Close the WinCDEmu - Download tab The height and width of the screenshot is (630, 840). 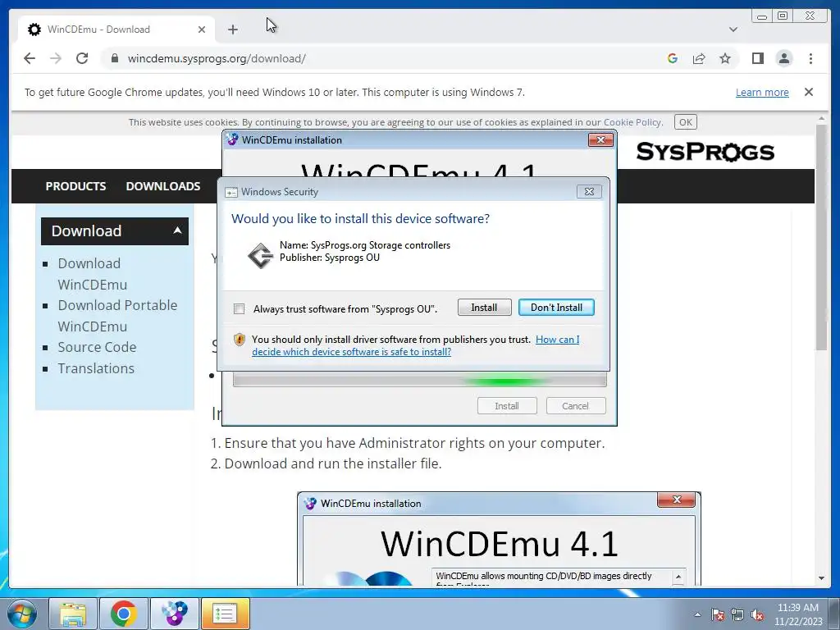(202, 30)
